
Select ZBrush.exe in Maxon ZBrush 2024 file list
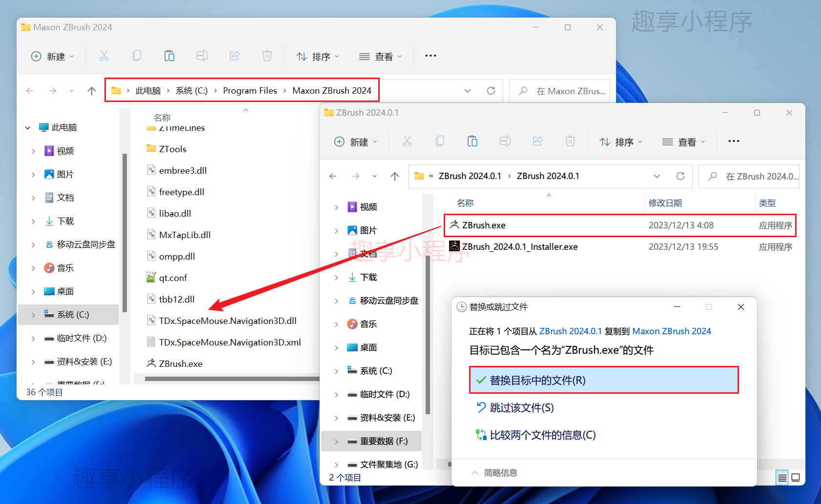pos(181,364)
